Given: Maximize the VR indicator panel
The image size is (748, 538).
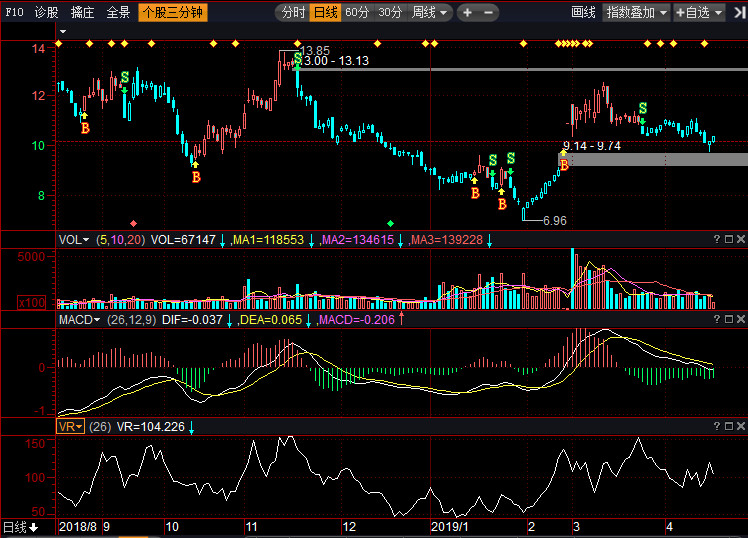Looking at the screenshot, I should pyautogui.click(x=729, y=426).
